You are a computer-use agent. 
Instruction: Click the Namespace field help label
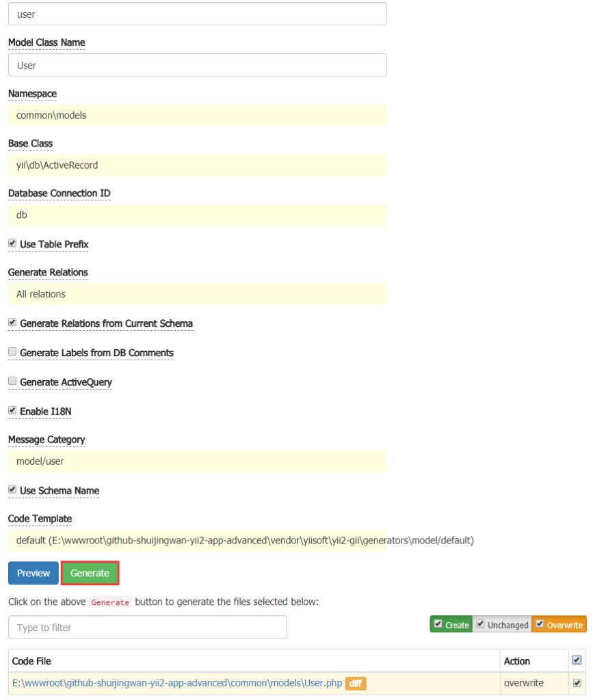(31, 94)
